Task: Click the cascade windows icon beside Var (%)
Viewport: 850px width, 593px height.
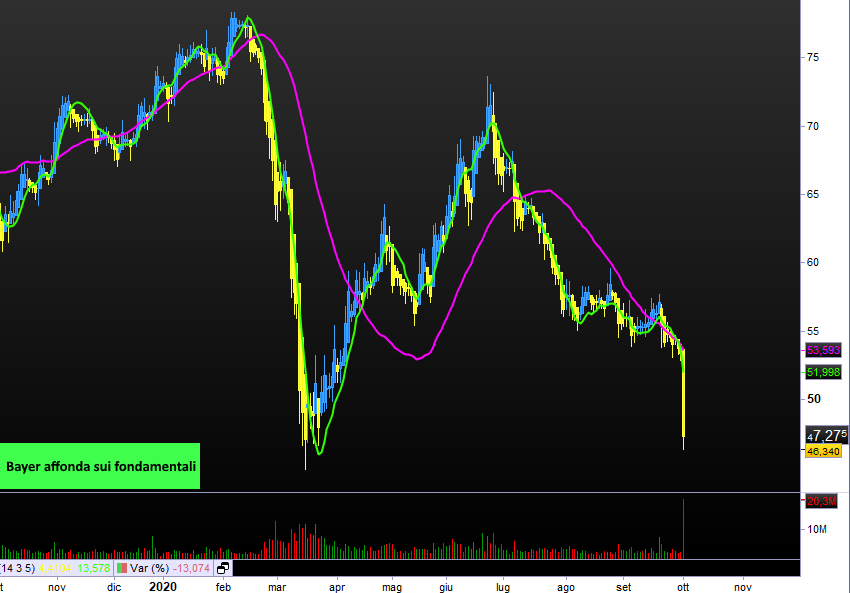Action: (x=223, y=568)
